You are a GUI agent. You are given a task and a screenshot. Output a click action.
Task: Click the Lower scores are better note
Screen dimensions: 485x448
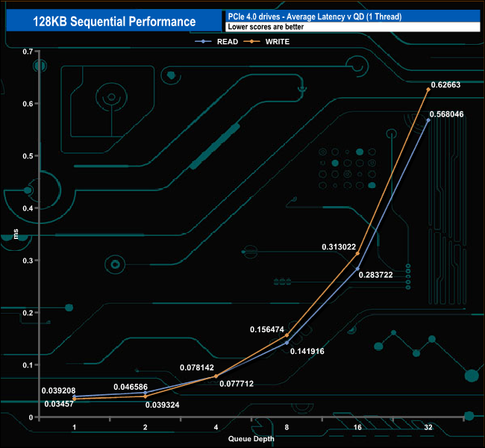click(x=266, y=27)
